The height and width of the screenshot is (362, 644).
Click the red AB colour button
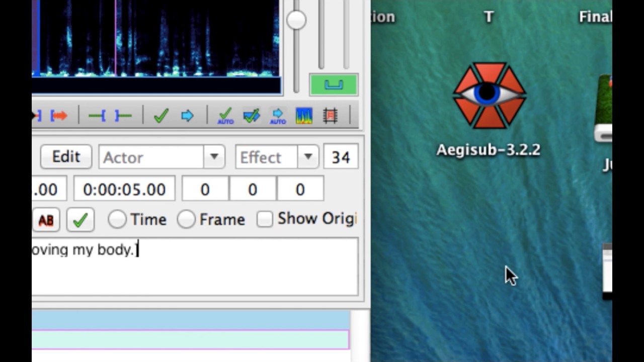point(46,220)
